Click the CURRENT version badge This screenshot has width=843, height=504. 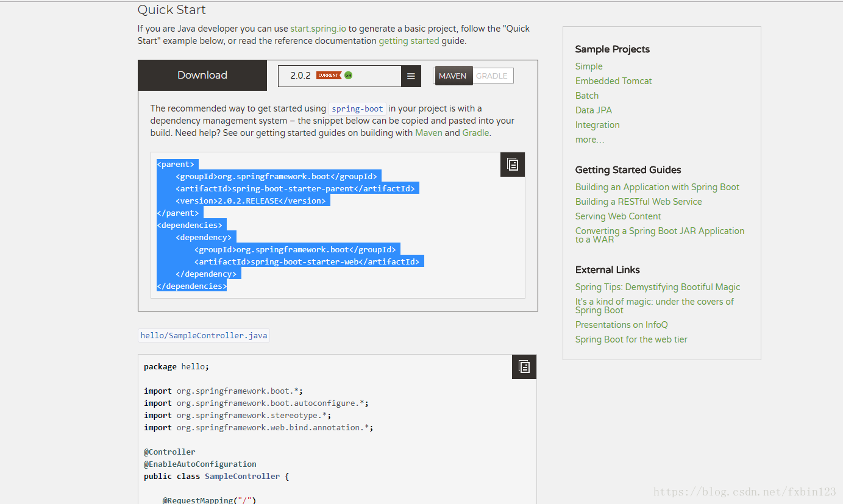tap(329, 76)
